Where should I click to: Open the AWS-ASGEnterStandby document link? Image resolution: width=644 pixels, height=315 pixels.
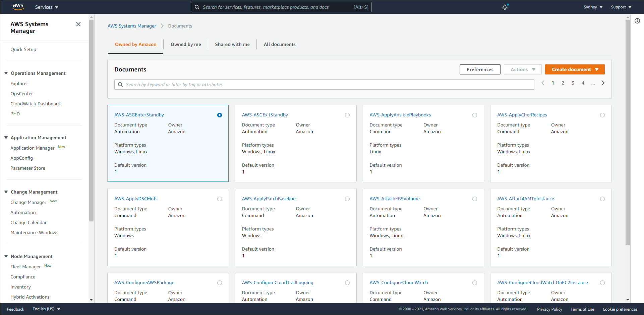click(x=139, y=115)
